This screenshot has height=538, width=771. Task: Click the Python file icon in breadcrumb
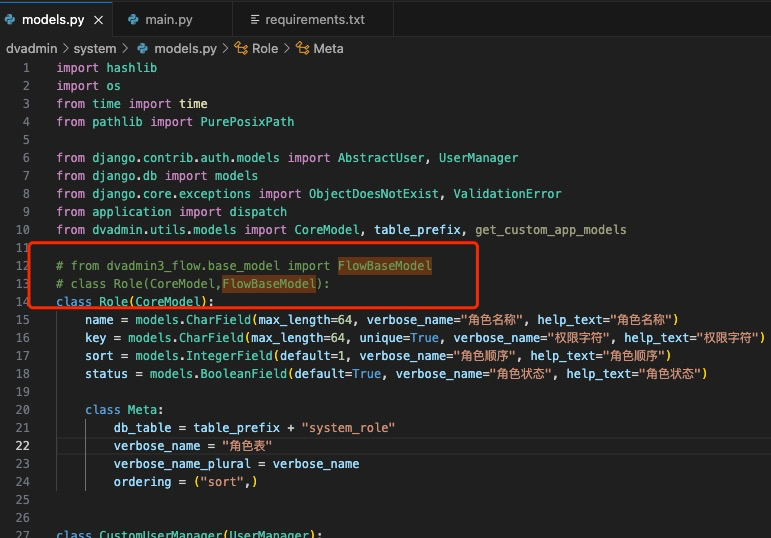coord(143,49)
